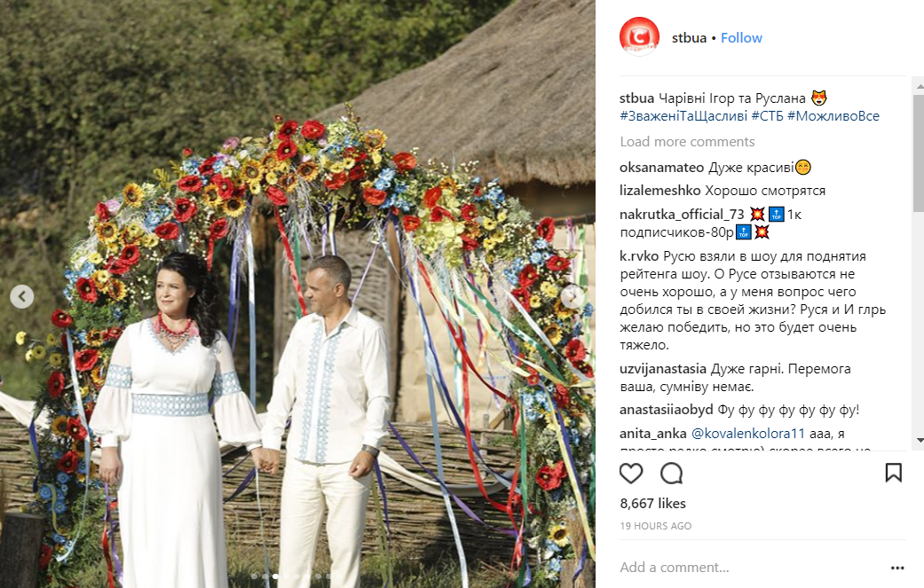
Task: Open the stbua profile avatar
Action: click(x=639, y=37)
